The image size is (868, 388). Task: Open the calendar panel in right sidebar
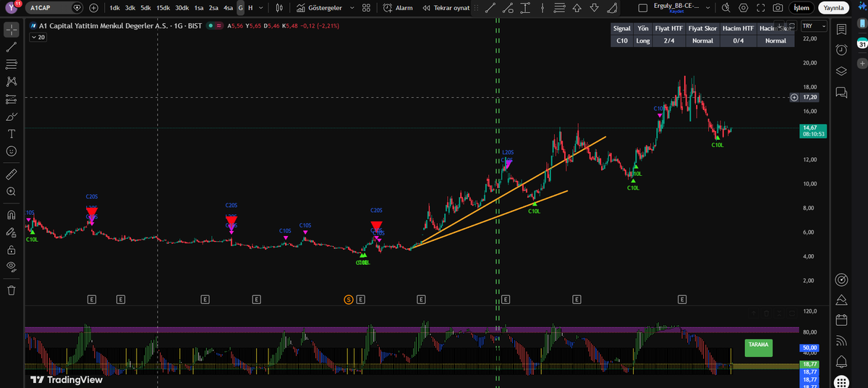[841, 320]
